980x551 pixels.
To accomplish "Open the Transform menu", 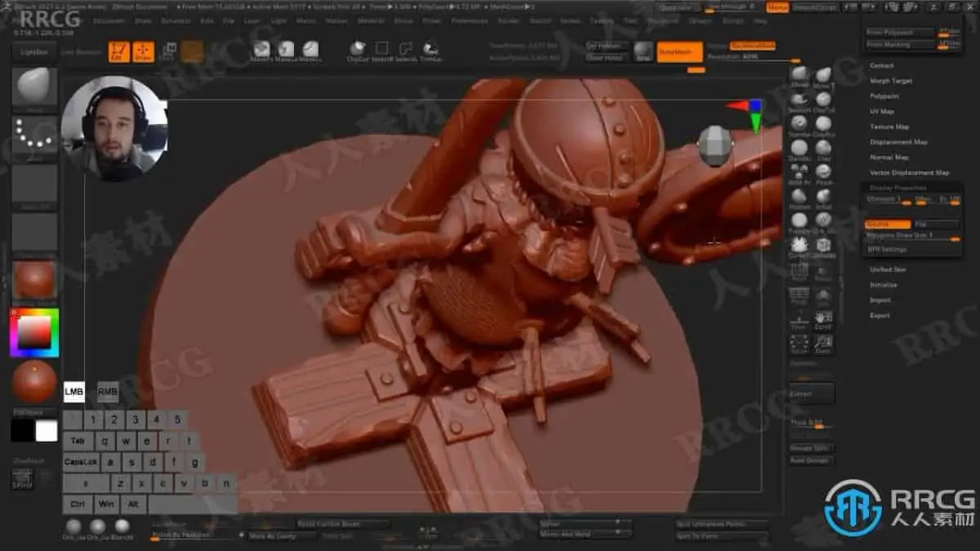I will click(x=662, y=20).
